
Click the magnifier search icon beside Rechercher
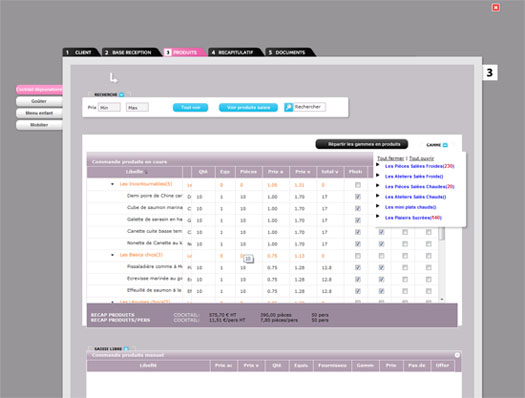point(288,107)
